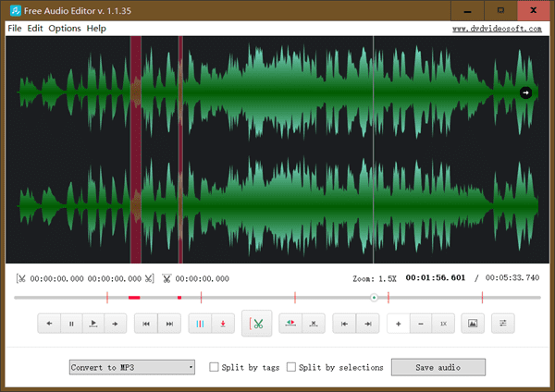555x392 pixels.
Task: Click the scissors icon beside the third timecode
Action: coord(166,279)
